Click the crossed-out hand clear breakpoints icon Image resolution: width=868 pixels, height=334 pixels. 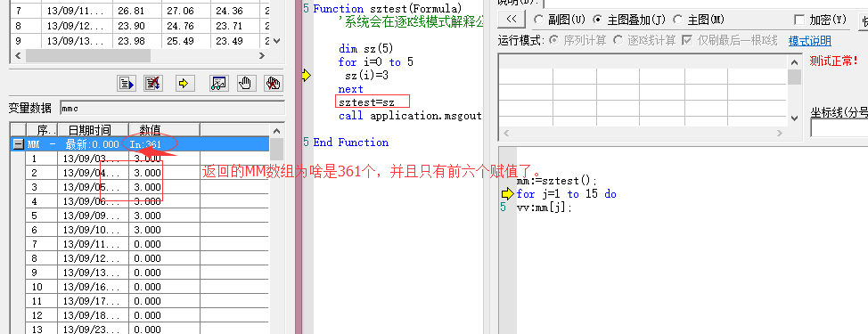(273, 84)
